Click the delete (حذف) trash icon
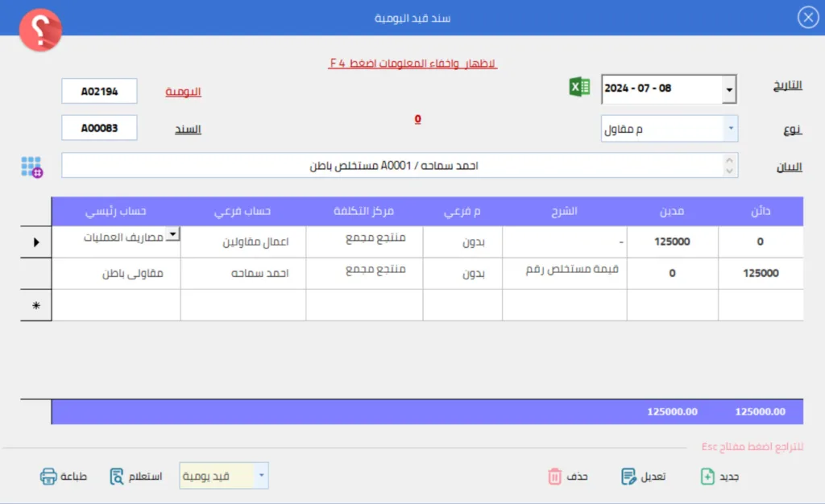The image size is (825, 504). [x=554, y=476]
